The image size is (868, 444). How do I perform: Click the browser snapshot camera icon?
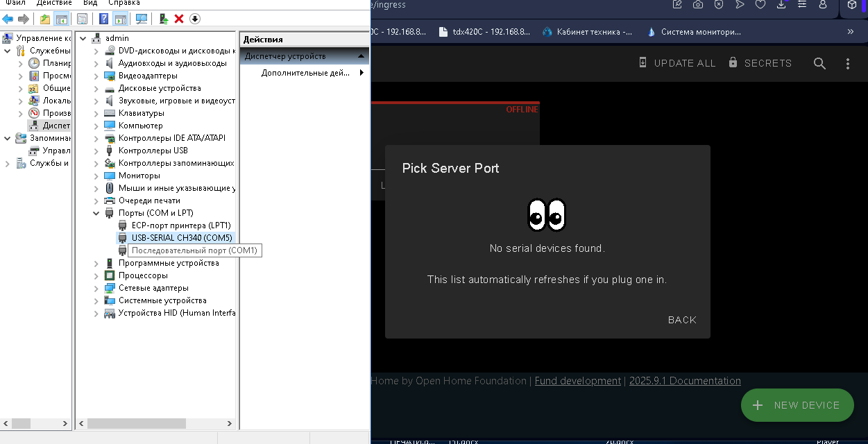697,5
